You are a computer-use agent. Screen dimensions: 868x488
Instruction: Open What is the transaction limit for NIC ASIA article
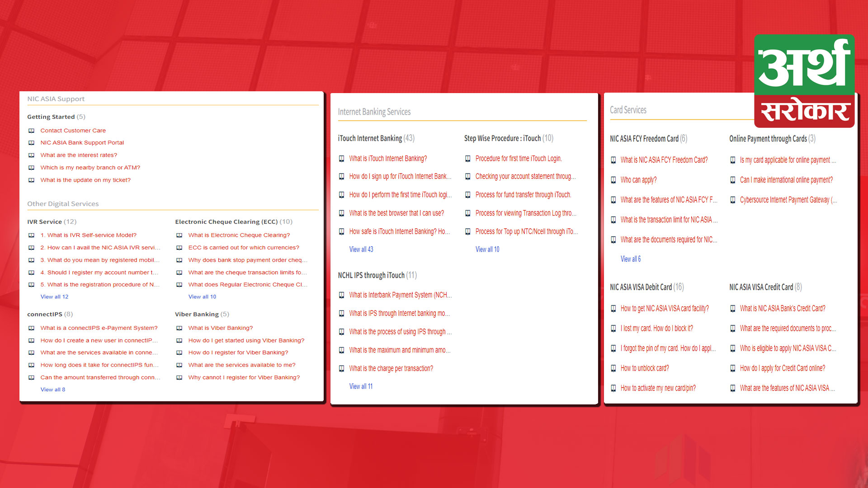click(669, 220)
